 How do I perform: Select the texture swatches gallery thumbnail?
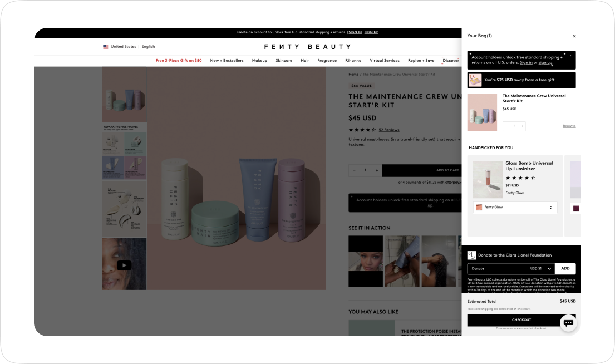tap(124, 209)
